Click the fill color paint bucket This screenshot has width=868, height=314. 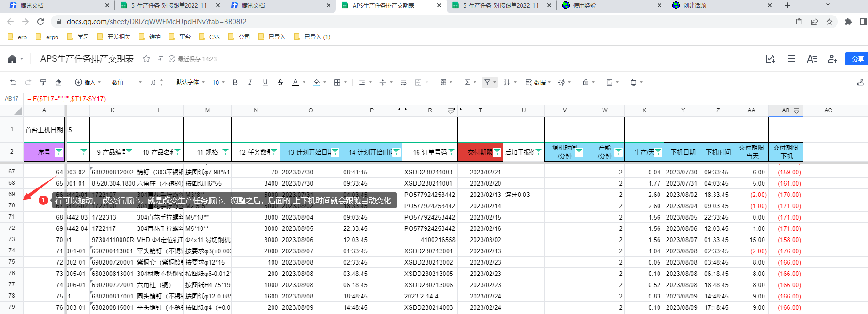click(317, 82)
